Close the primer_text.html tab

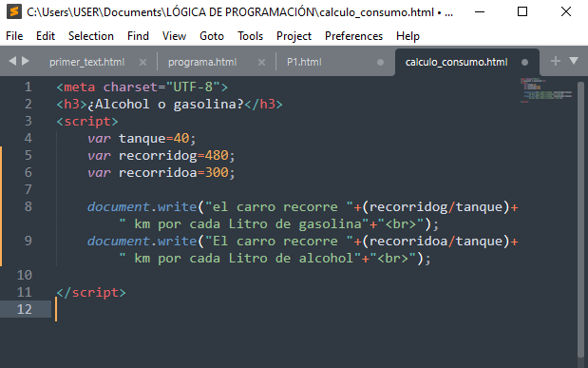click(x=142, y=63)
